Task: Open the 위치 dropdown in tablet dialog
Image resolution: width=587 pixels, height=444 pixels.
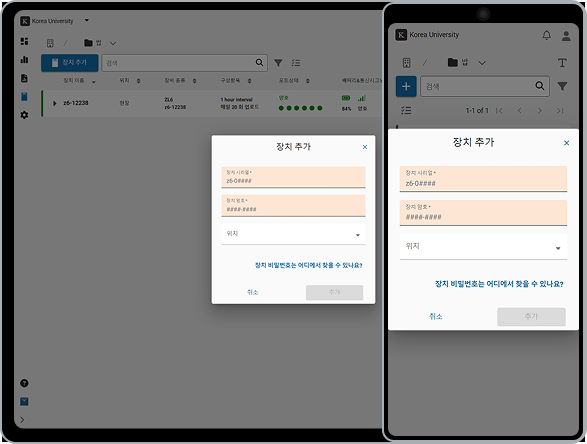Action: [293, 234]
